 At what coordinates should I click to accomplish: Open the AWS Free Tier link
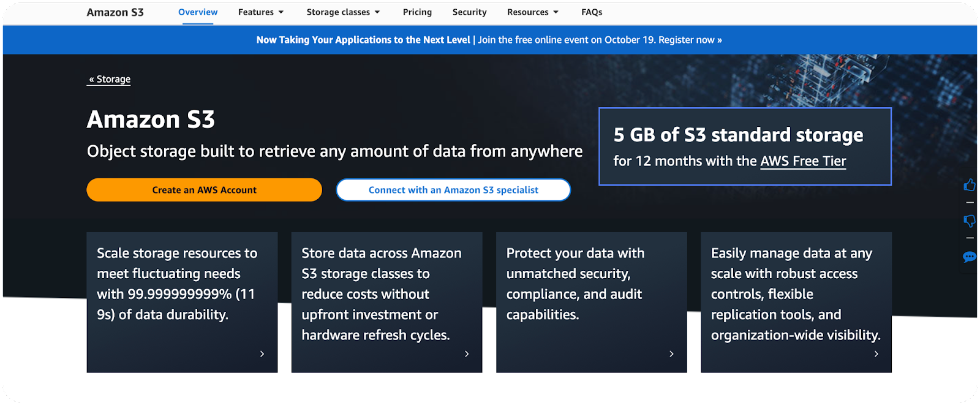pos(803,161)
